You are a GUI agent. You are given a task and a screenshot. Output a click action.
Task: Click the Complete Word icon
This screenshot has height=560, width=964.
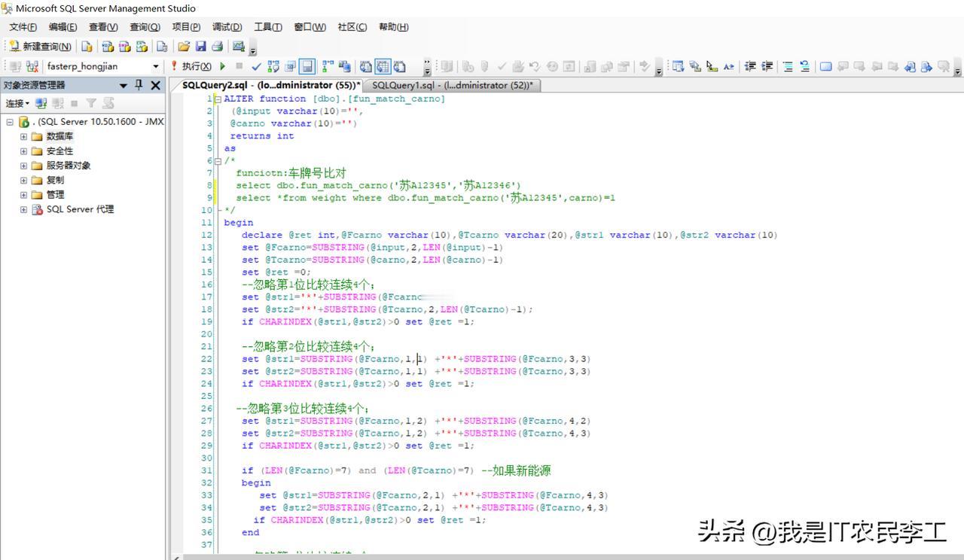point(728,66)
